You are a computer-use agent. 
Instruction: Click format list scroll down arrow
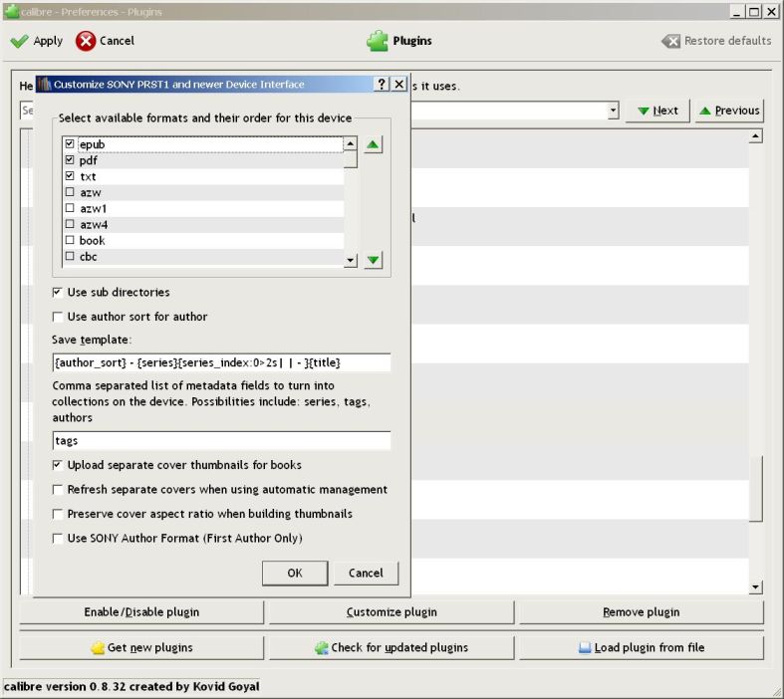coord(351,260)
